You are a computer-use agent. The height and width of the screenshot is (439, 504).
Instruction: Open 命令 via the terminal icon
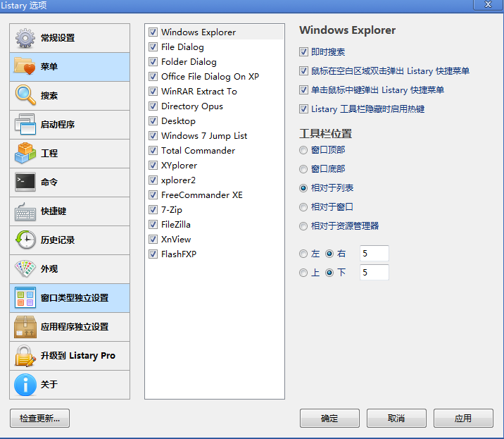25,183
